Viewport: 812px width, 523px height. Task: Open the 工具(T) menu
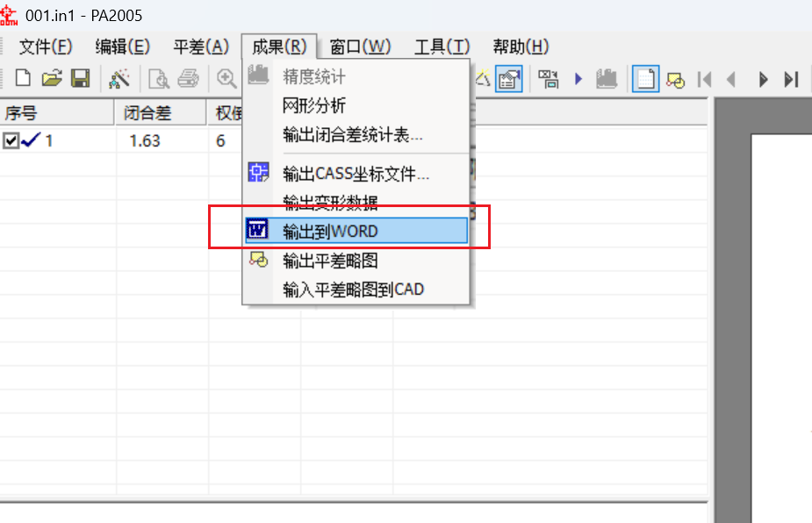(442, 47)
